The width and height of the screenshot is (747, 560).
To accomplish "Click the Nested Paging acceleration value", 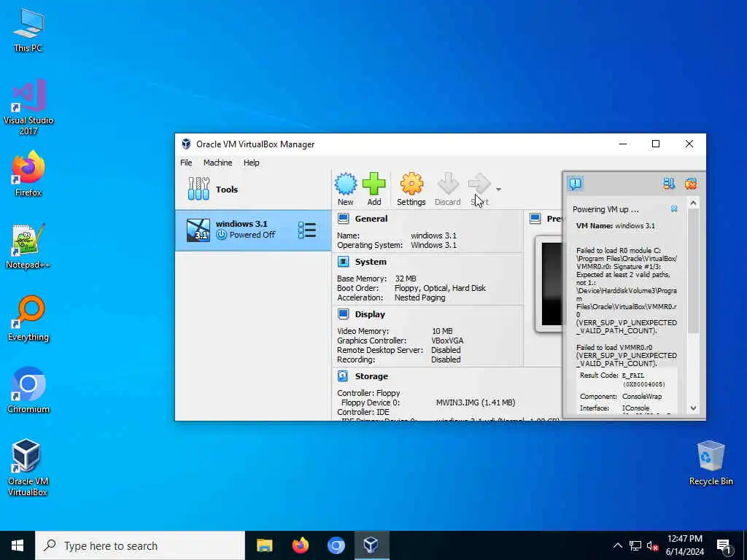I will click(x=419, y=297).
